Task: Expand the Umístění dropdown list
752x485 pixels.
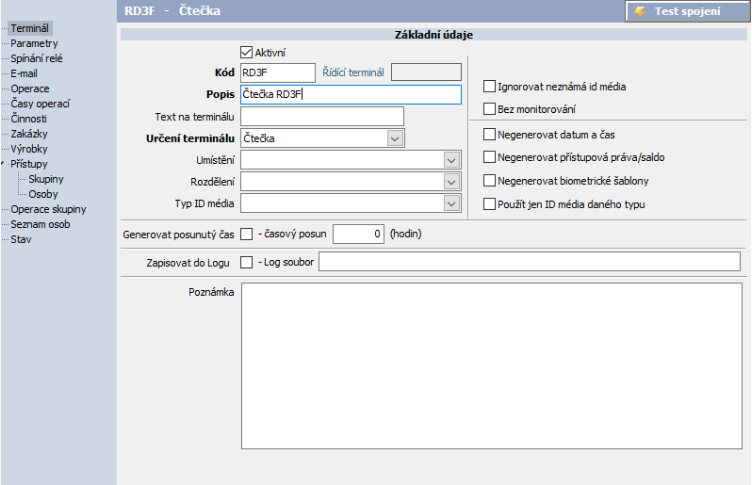Action: [x=451, y=160]
